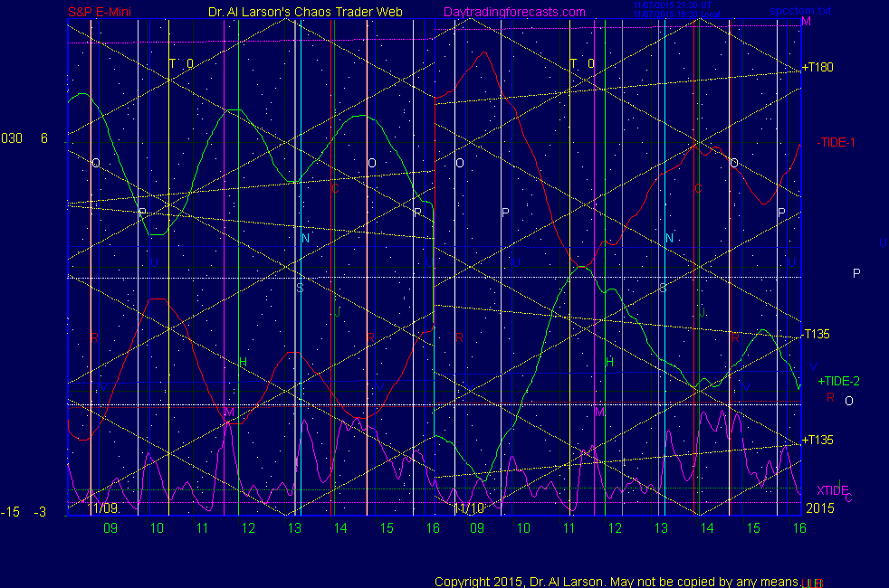Click the red "C" in the 11/09 session
This screenshot has width=889, height=588.
point(335,188)
